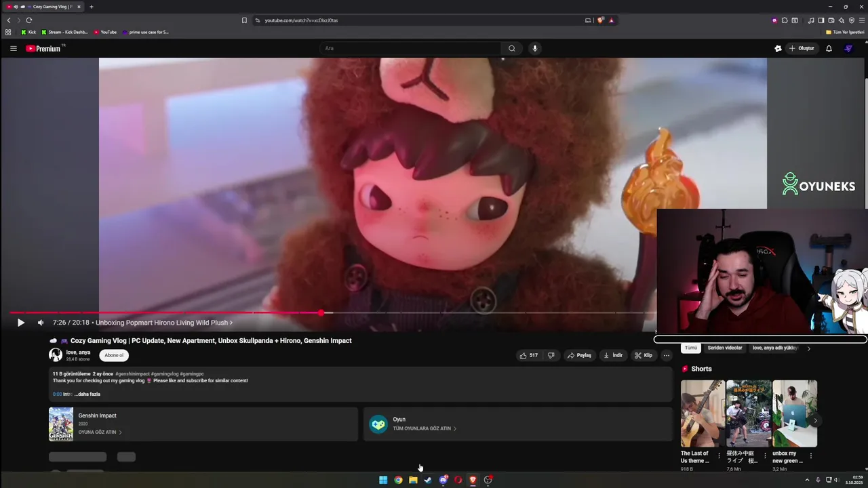Like the video with thumbs-up 517
The width and height of the screenshot is (868, 488).
529,355
